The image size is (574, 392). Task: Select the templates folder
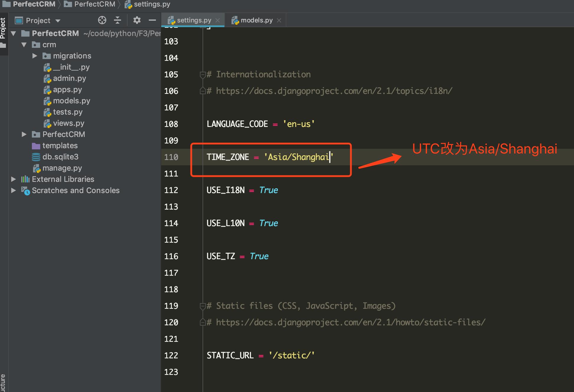(x=60, y=146)
